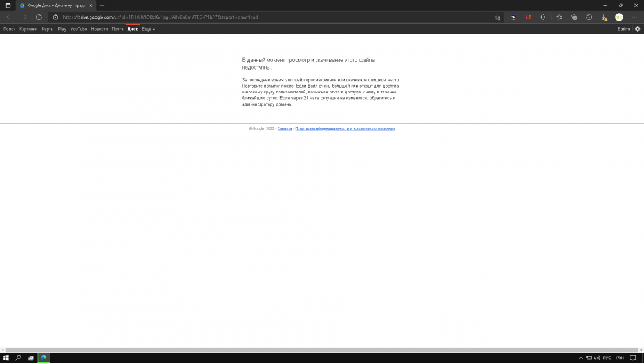Open Почта in Google bar

117,29
